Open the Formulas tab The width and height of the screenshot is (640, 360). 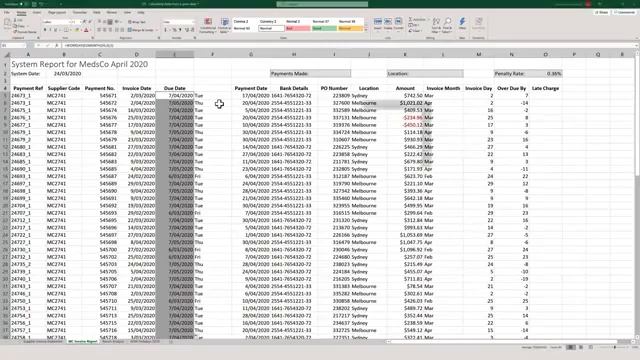tap(80, 13)
